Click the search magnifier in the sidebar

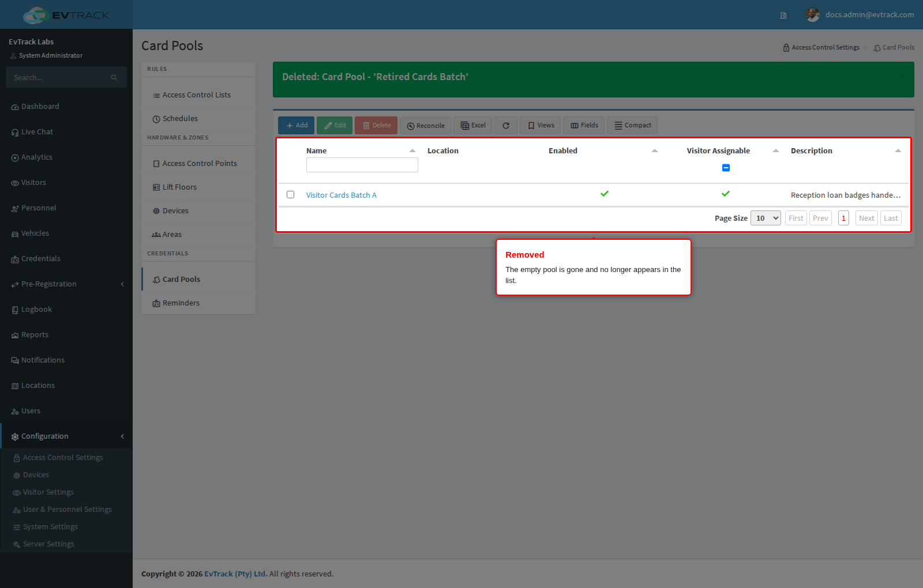pos(114,77)
